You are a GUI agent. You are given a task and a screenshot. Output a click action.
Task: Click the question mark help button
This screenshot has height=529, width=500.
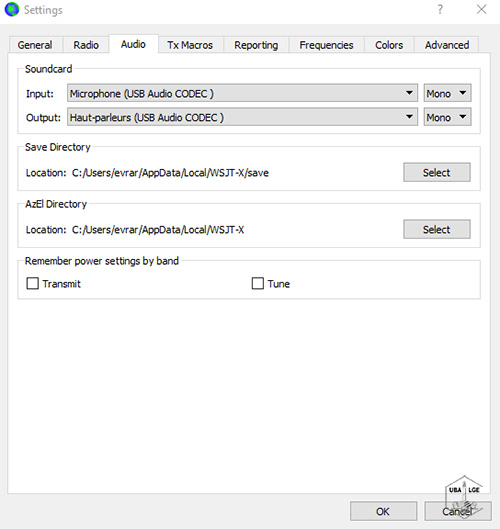(x=440, y=9)
